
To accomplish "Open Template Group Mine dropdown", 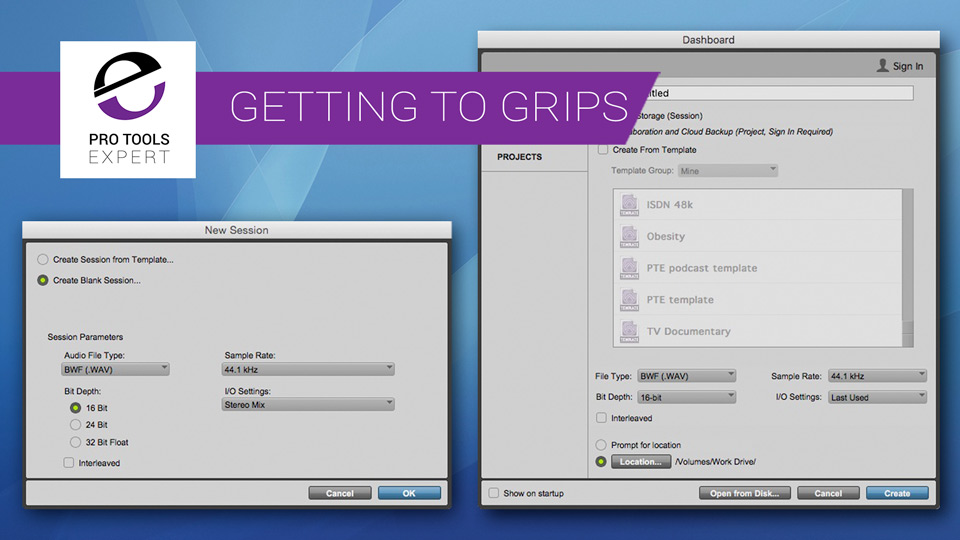I will [x=727, y=171].
